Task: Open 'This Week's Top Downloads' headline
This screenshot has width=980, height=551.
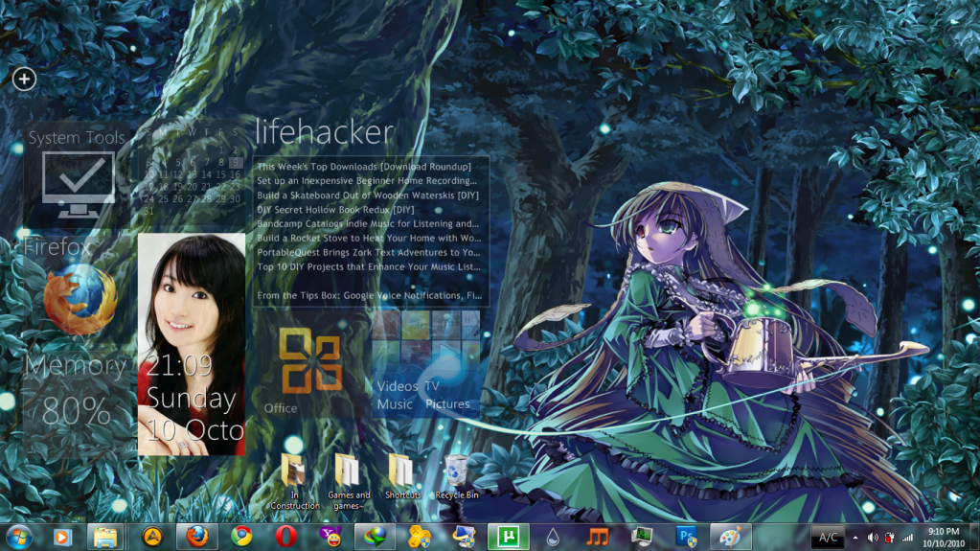Action: [363, 167]
